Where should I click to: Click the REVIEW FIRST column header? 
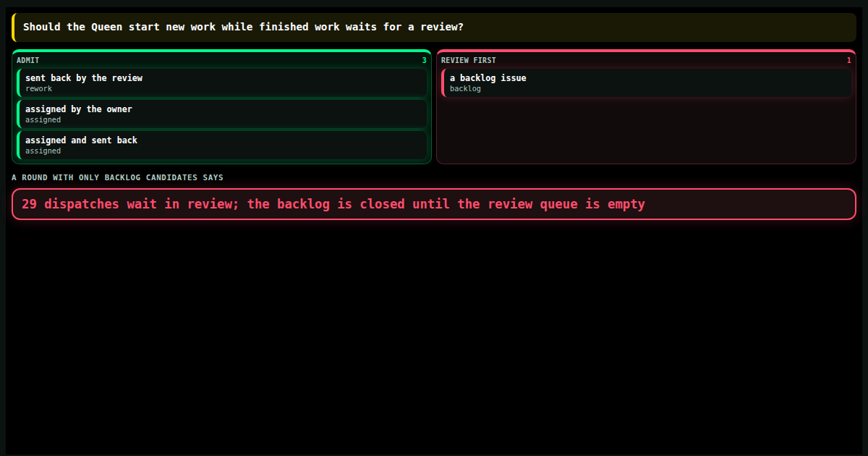469,60
